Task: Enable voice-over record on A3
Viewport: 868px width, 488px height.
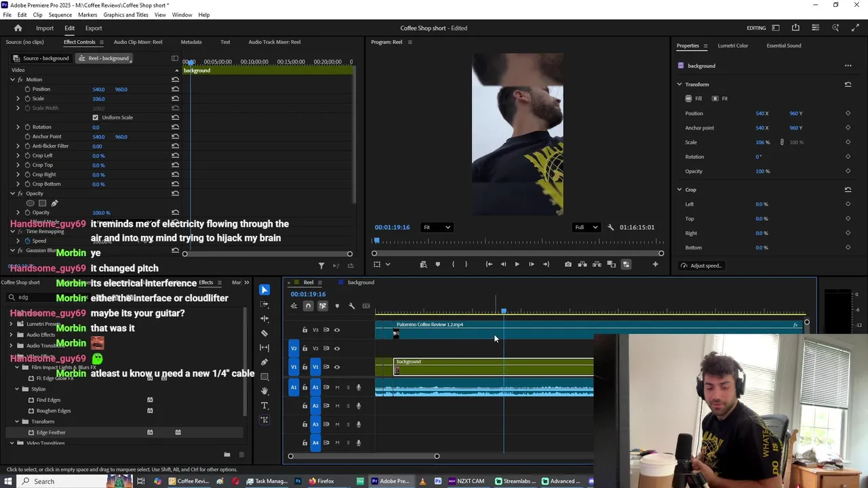Action: pos(359,424)
